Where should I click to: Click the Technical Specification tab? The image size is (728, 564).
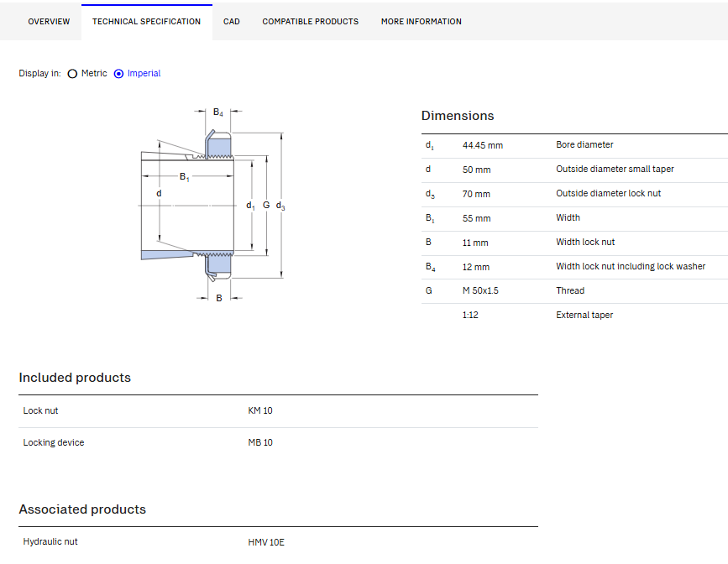click(146, 22)
